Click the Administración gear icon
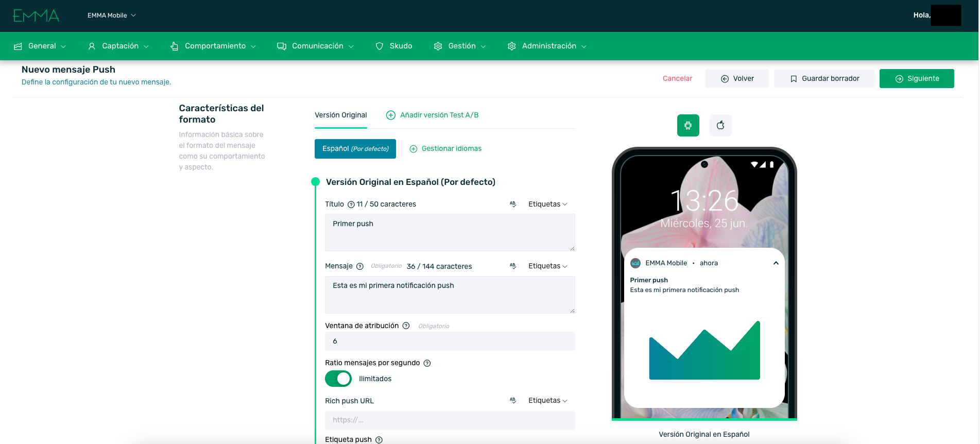980x444 pixels. point(511,46)
